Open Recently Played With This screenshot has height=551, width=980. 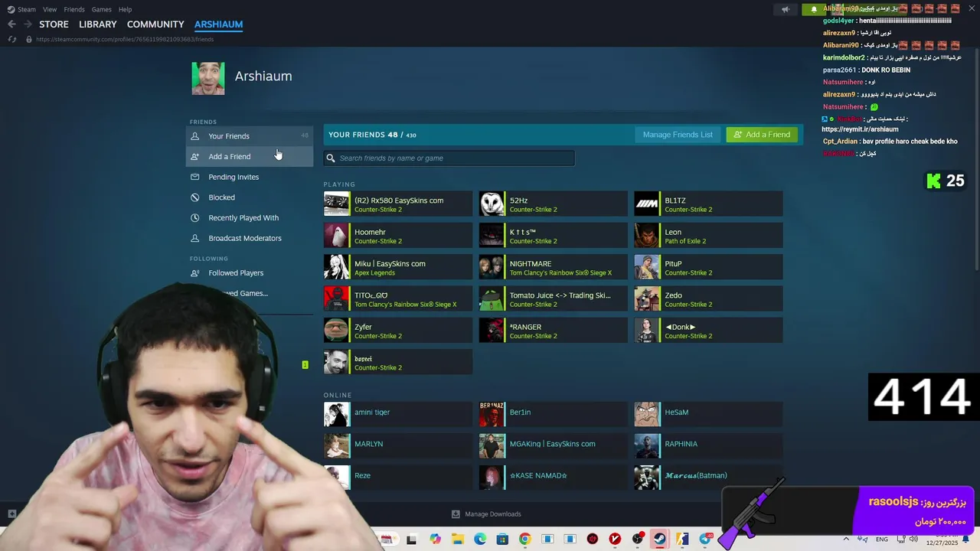tap(250, 218)
